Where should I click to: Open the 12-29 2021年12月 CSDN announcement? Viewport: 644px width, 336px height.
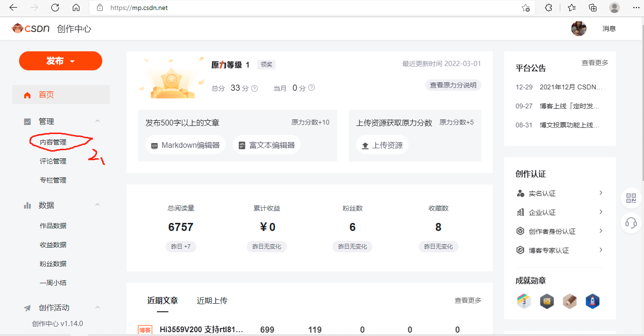(x=559, y=87)
